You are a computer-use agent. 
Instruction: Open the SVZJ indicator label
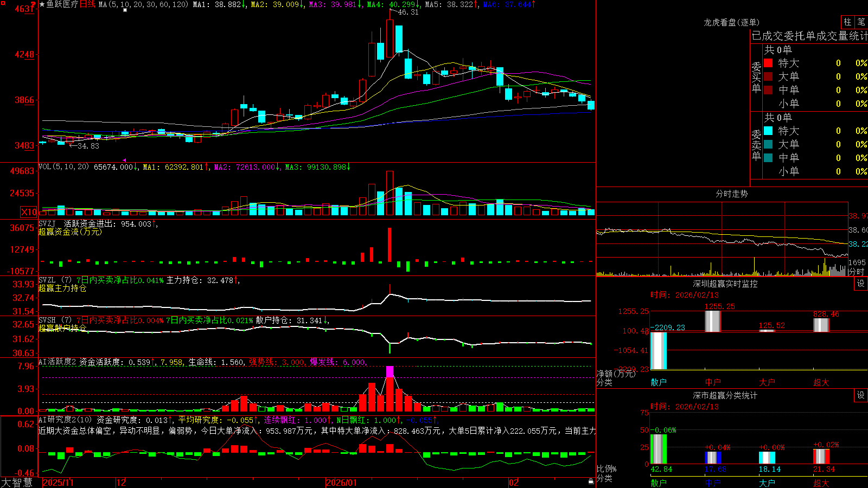pyautogui.click(x=47, y=223)
